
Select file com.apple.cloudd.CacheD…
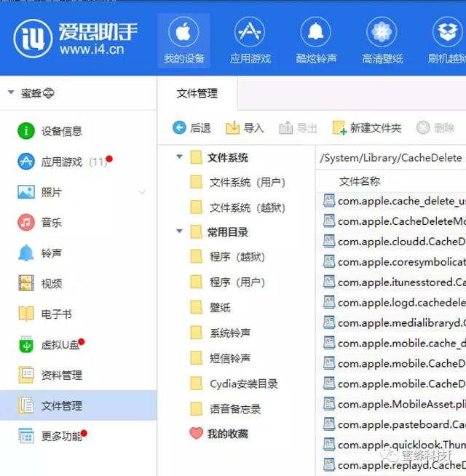coord(395,242)
